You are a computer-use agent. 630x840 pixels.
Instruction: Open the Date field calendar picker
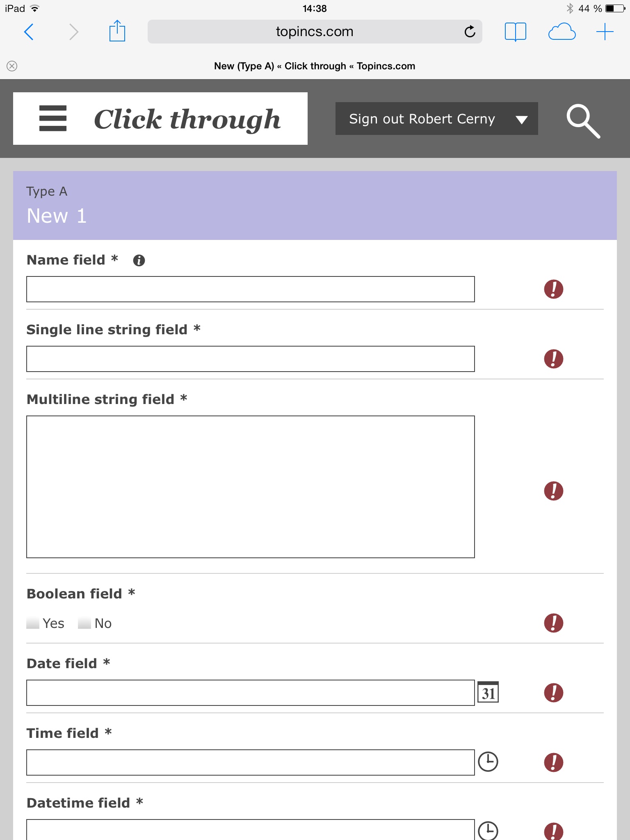488,692
